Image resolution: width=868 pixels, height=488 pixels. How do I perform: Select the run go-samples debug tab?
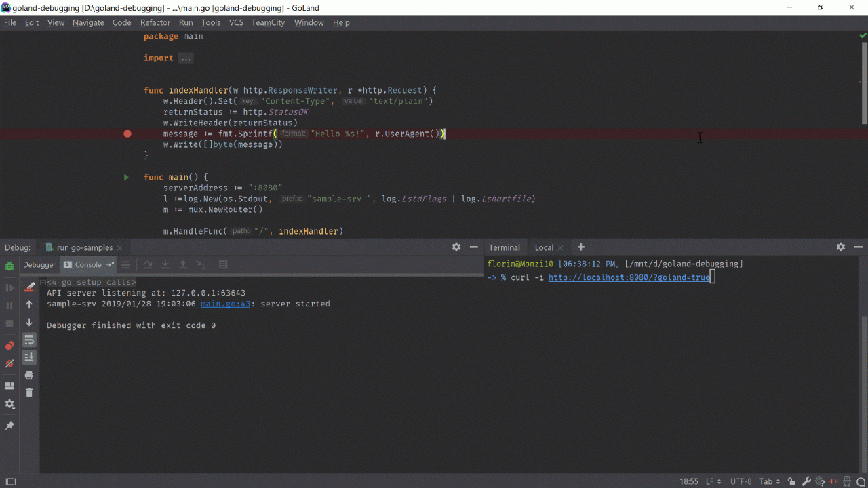[x=83, y=248]
